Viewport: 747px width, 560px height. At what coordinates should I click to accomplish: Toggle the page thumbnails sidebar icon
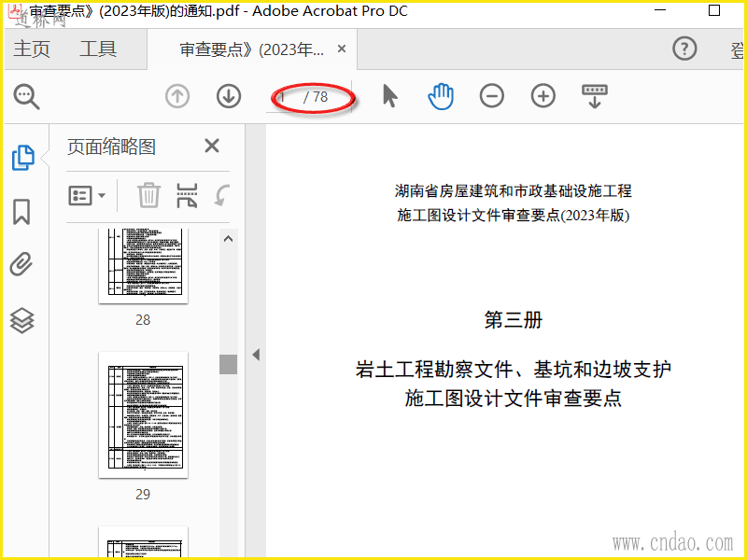tap(22, 157)
